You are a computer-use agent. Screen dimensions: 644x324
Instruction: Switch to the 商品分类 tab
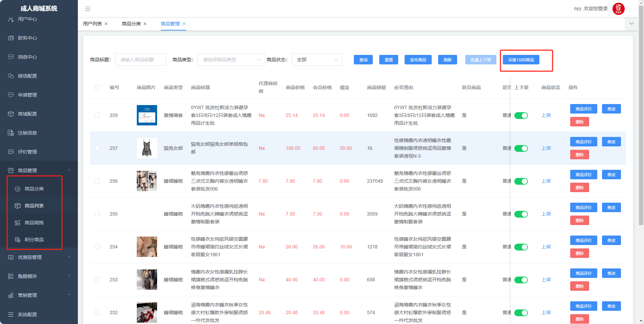[131, 24]
